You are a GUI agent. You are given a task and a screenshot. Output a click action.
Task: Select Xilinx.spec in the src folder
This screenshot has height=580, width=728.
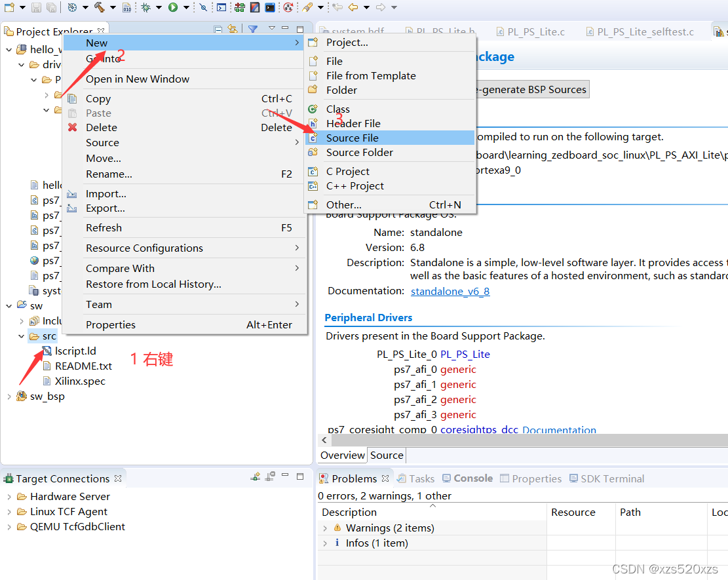tap(80, 381)
